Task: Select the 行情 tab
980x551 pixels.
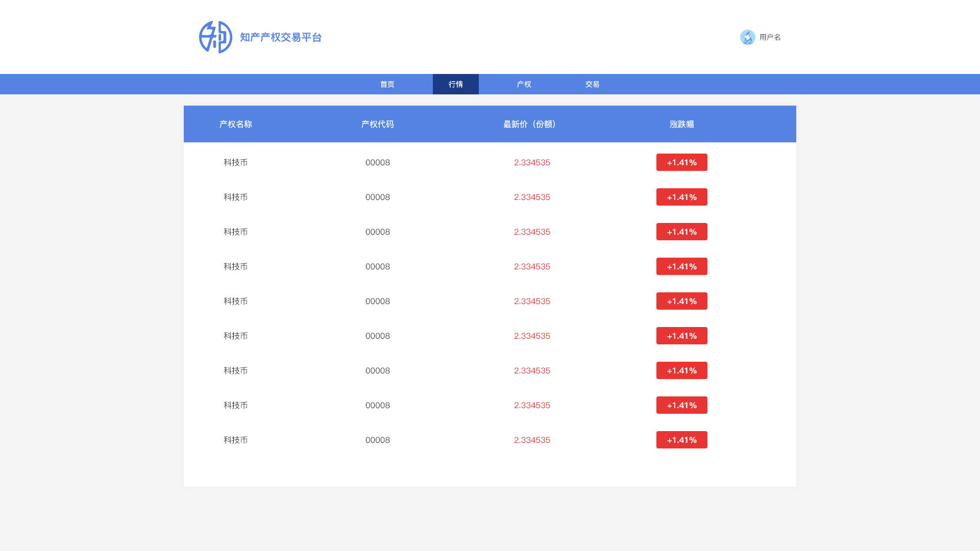Action: (x=455, y=84)
